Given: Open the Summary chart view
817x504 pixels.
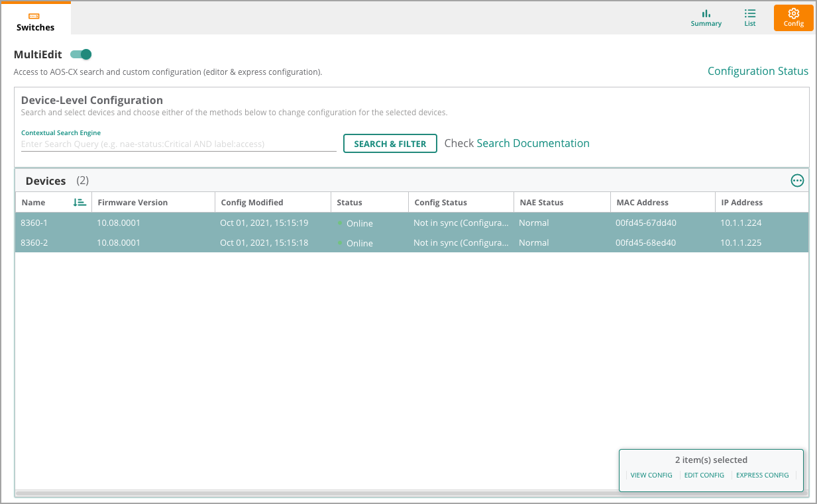Looking at the screenshot, I should click(x=706, y=18).
